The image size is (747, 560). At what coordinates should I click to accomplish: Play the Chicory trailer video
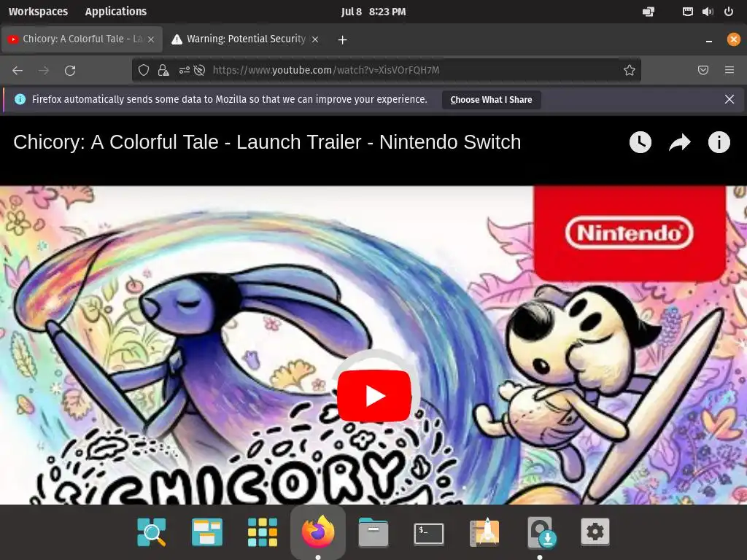click(374, 396)
